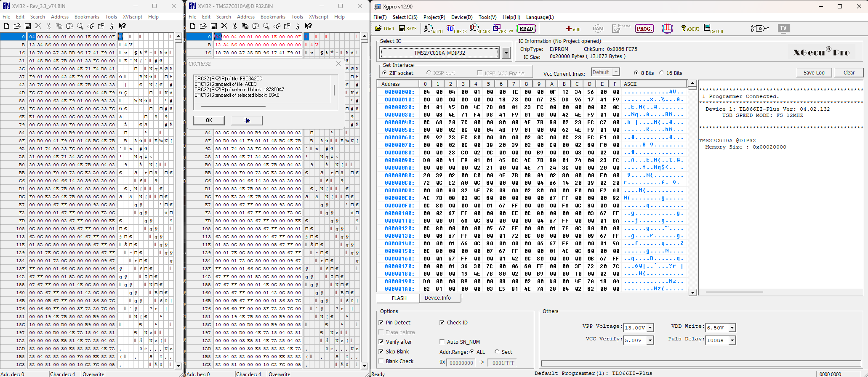The image size is (868, 377).
Task: Click the logic gate IC test icon
Action: [759, 29]
